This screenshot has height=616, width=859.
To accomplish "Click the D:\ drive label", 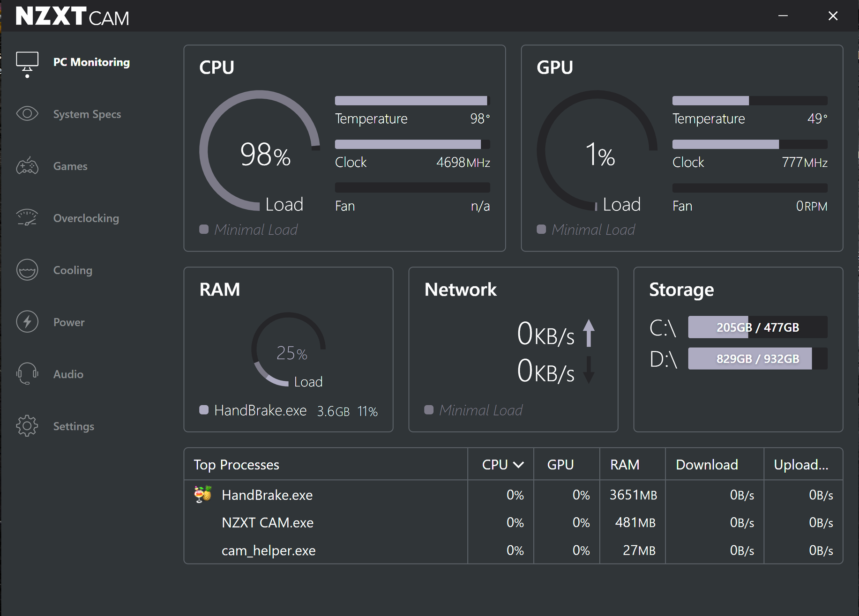I will point(663,359).
